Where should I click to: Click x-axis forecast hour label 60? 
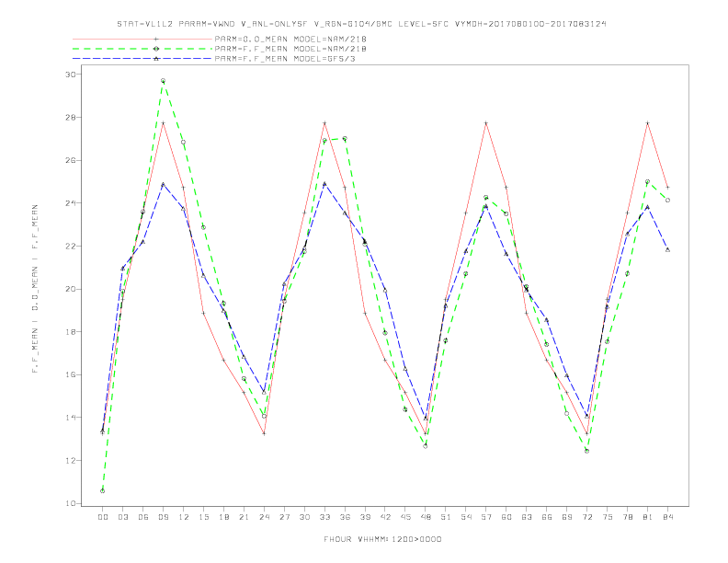[x=506, y=517]
